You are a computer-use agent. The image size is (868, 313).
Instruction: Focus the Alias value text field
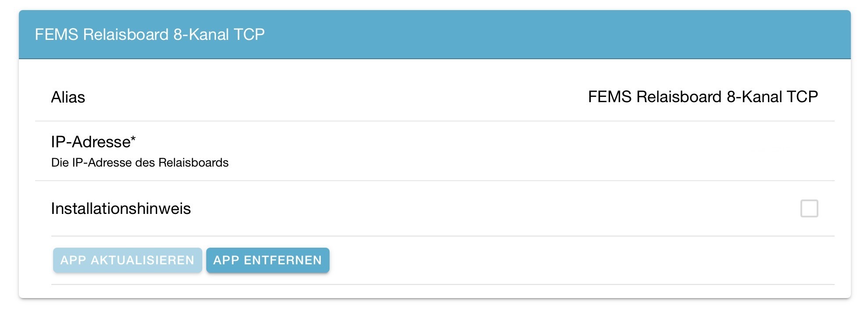[x=702, y=97]
